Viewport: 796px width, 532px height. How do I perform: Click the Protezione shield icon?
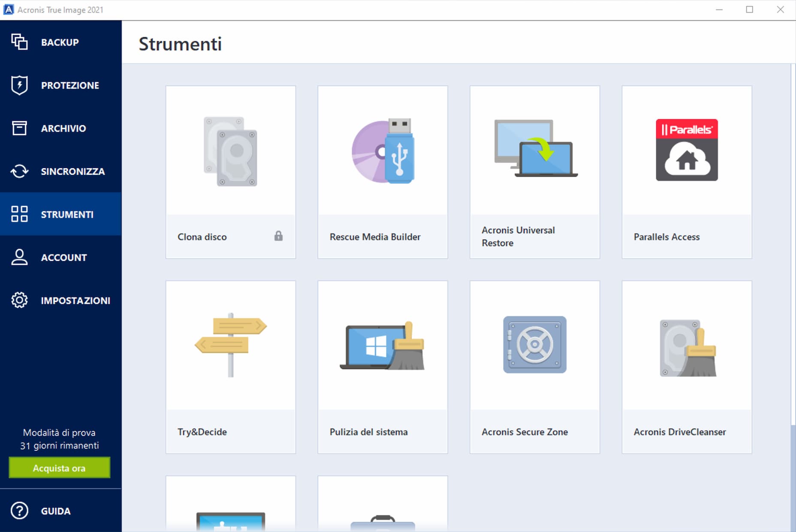[19, 85]
